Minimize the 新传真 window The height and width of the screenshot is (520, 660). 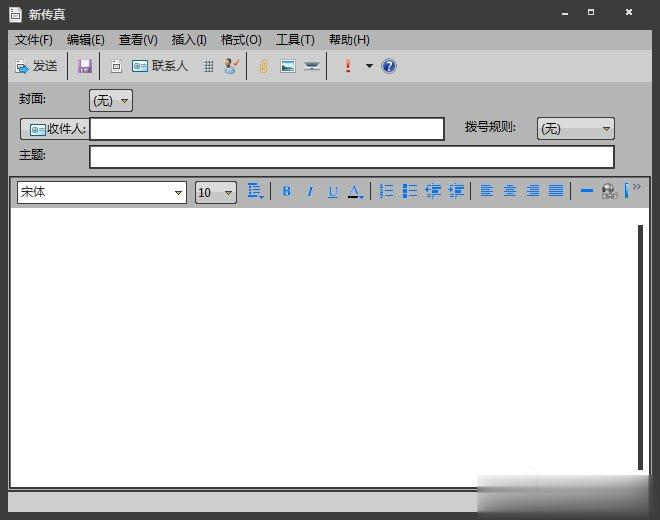565,13
